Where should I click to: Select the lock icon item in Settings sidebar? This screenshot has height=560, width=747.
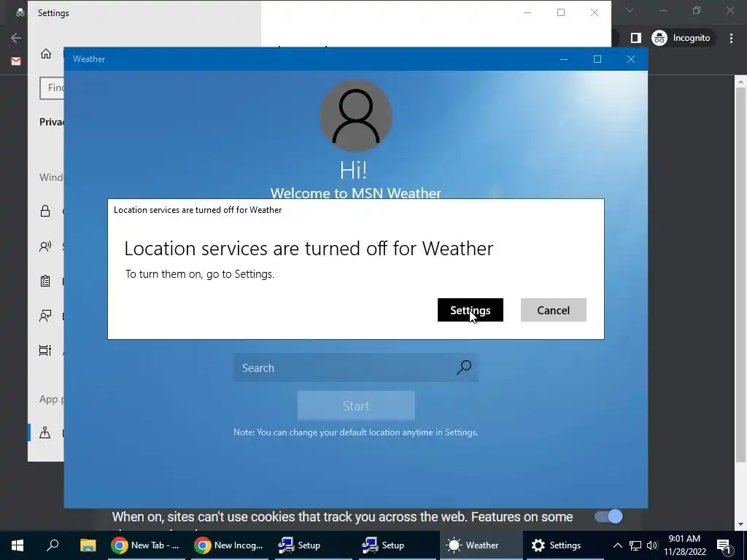(45, 211)
